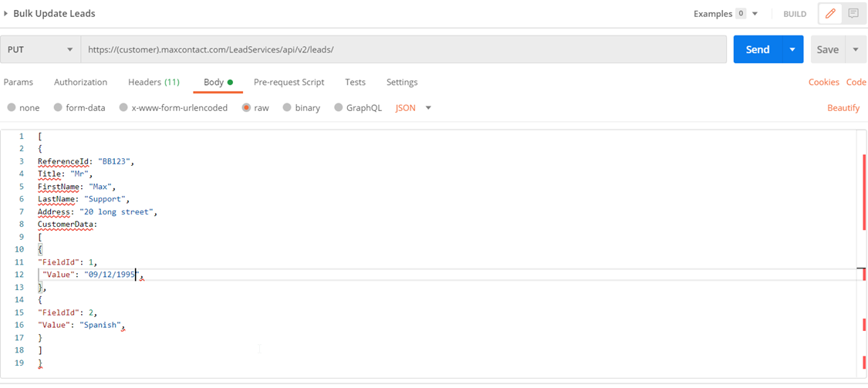Open the PUT method dropdown
This screenshot has width=868, height=388.
(40, 49)
